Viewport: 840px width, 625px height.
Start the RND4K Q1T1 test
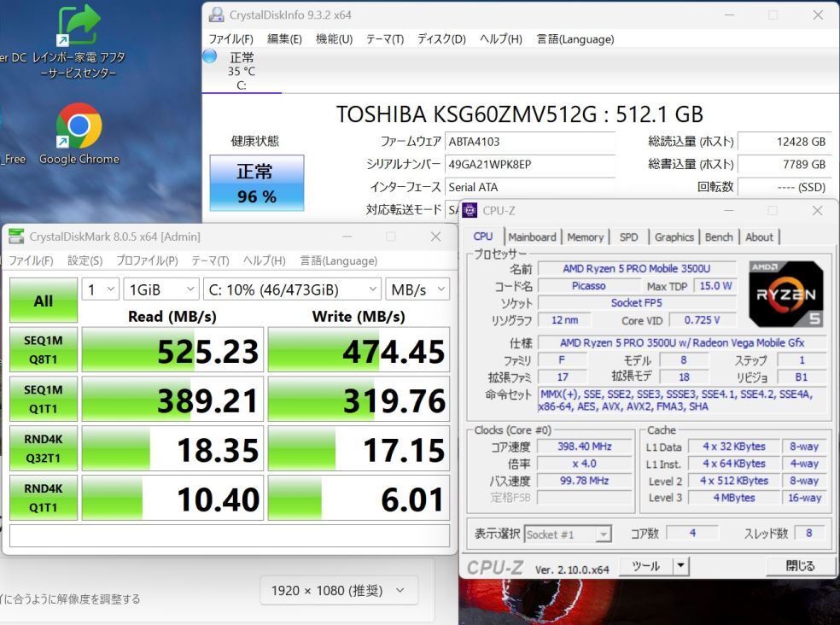coord(44,498)
